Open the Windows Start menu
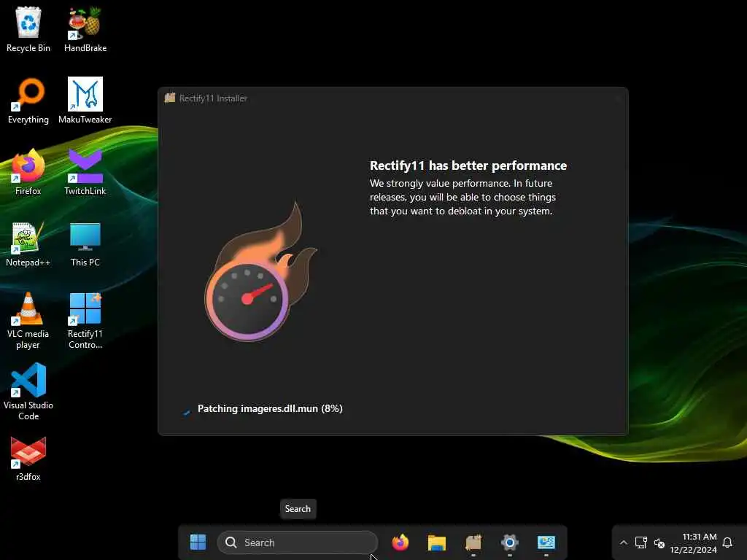The height and width of the screenshot is (560, 747). 198,542
